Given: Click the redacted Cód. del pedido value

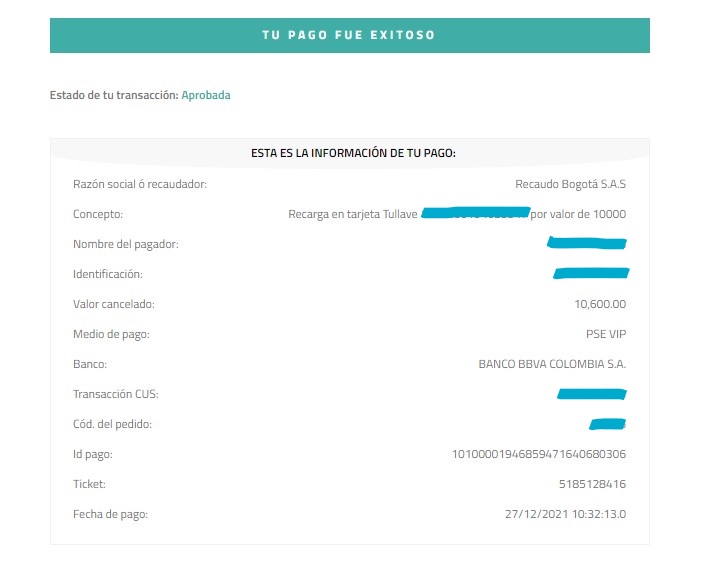Looking at the screenshot, I should click(x=607, y=424).
